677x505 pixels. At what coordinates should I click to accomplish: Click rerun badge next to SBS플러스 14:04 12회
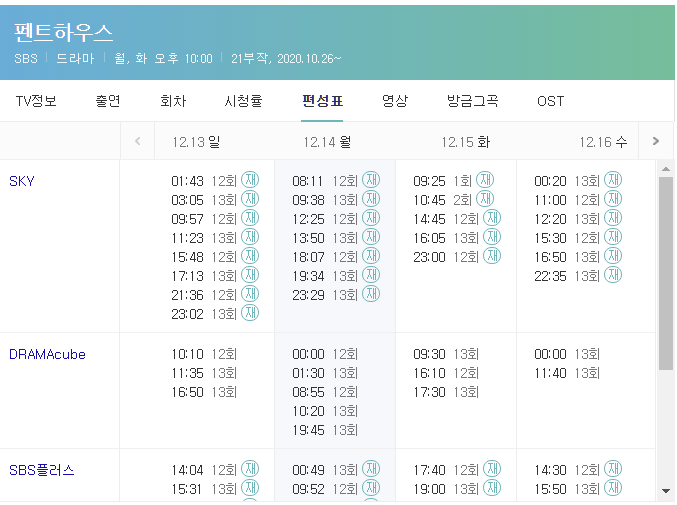coord(250,468)
